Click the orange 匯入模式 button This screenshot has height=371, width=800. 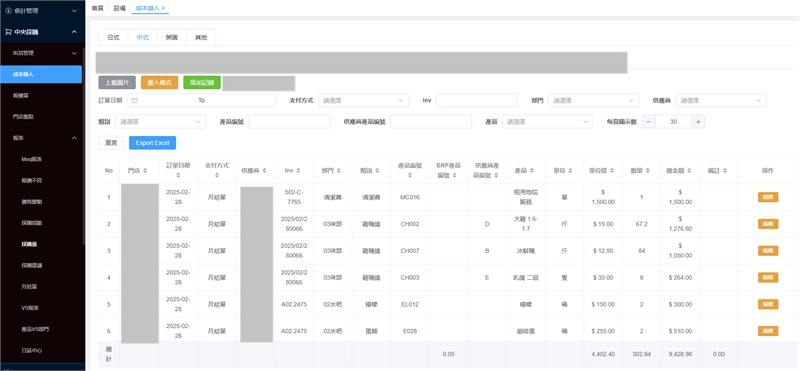point(159,83)
